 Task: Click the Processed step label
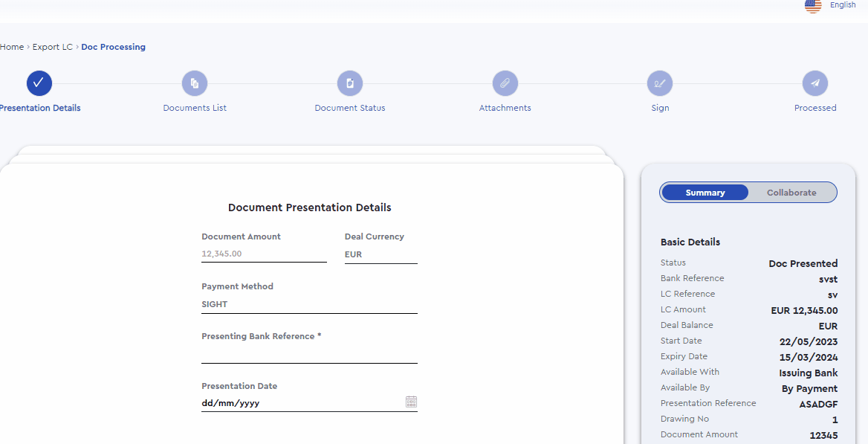click(x=815, y=108)
